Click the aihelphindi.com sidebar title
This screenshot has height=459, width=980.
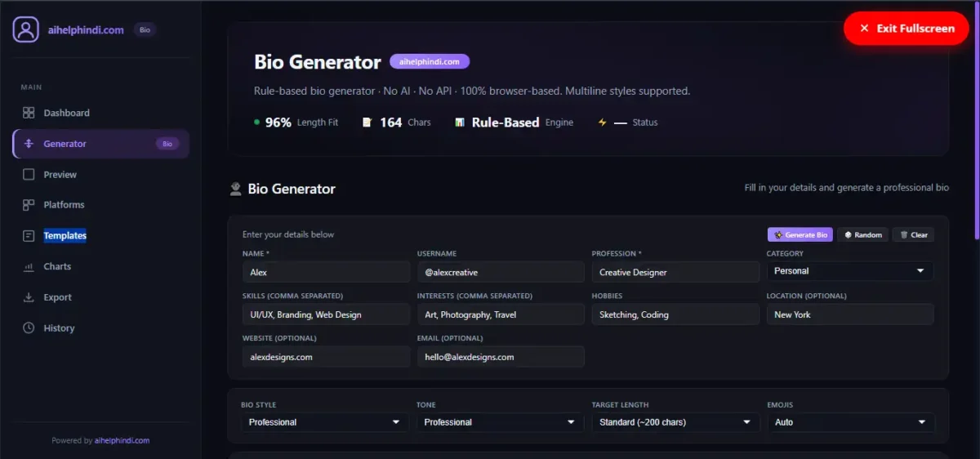85,30
